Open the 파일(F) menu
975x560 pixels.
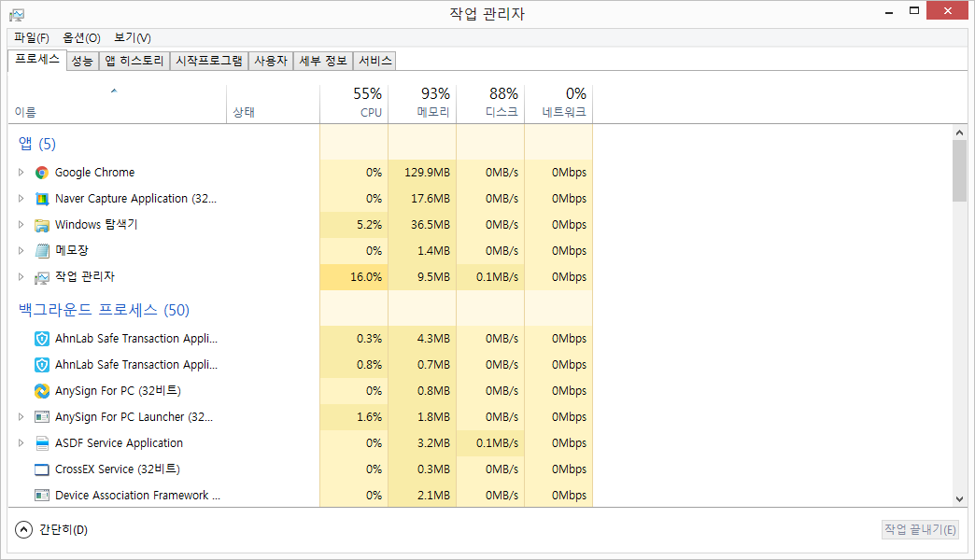click(x=31, y=38)
